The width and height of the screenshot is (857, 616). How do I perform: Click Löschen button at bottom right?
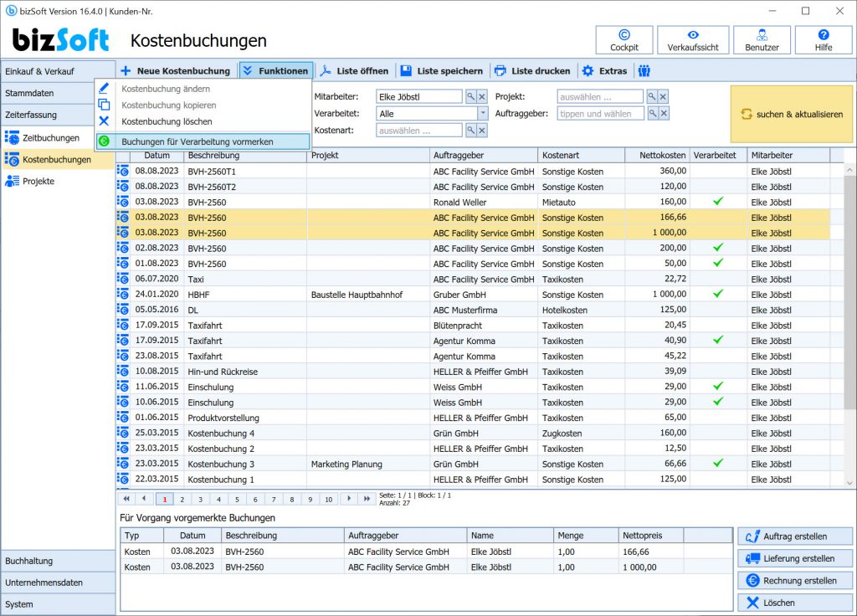pos(795,603)
